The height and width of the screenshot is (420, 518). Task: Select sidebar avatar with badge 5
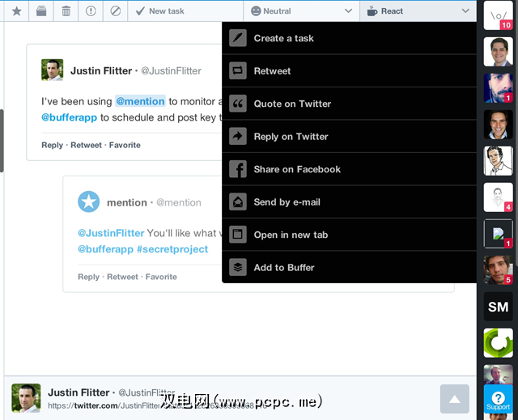[499, 269]
